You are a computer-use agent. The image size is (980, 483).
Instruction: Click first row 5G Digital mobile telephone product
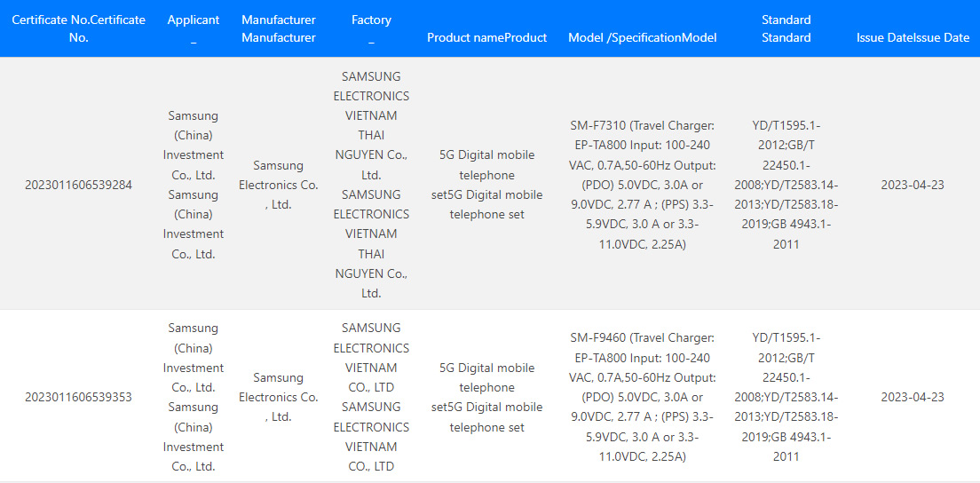pyautogui.click(x=486, y=185)
